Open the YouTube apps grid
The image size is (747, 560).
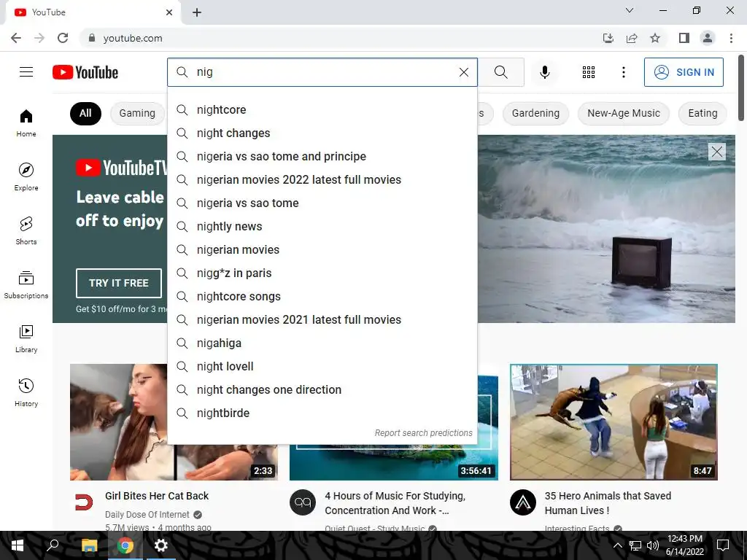589,72
